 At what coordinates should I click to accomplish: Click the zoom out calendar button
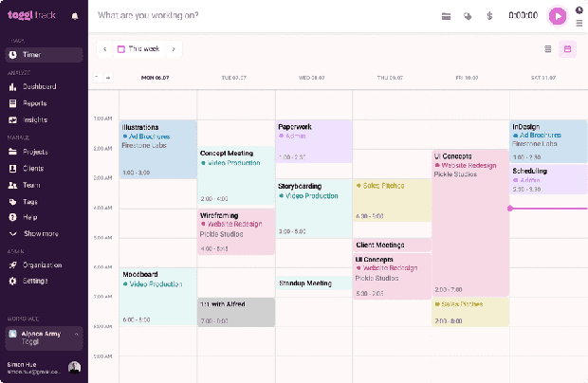(x=97, y=78)
